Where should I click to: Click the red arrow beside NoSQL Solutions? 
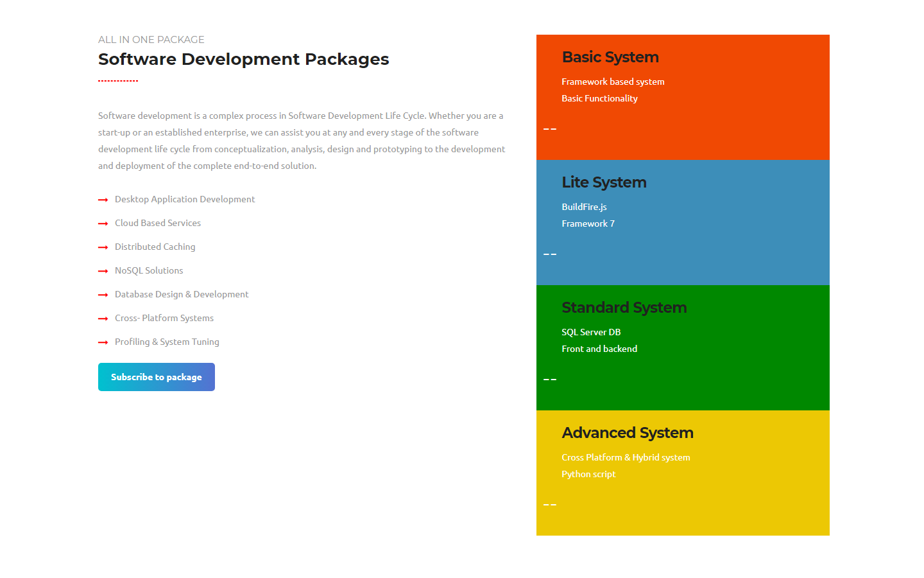103,271
